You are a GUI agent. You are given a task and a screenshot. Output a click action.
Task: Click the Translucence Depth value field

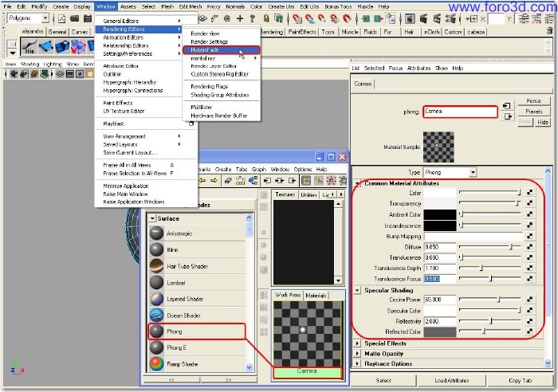439,268
